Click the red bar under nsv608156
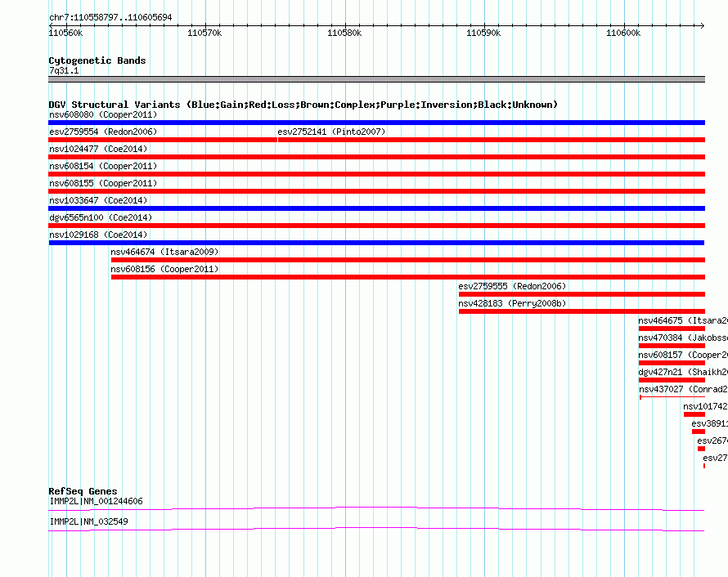 tap(408, 277)
